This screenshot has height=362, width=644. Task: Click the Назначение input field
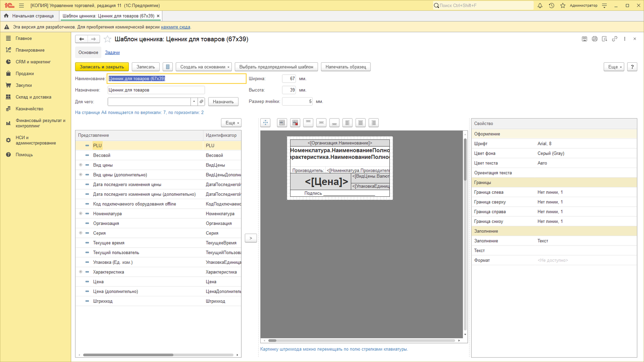click(x=156, y=90)
